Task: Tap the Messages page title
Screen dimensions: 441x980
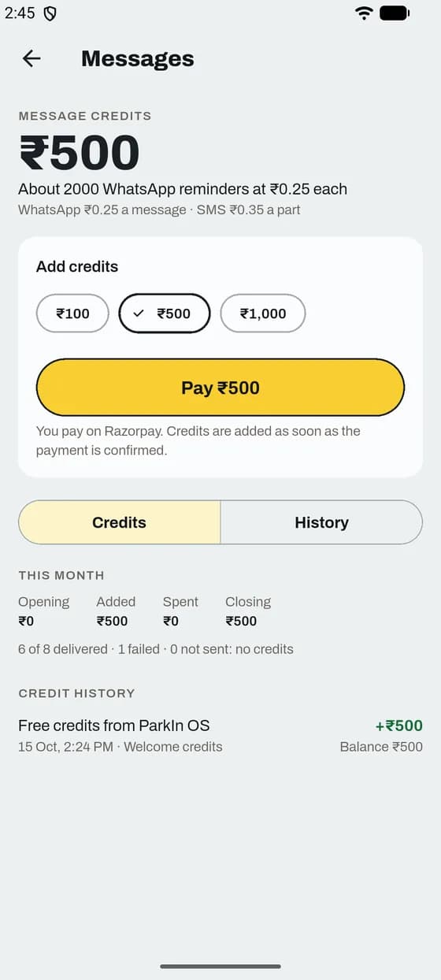Action: 137,59
